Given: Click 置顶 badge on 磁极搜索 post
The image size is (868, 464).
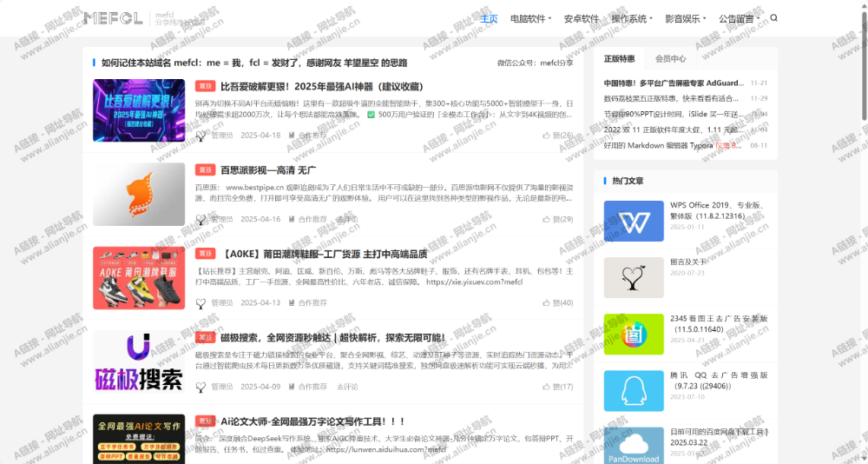Looking at the screenshot, I should click(x=206, y=337).
